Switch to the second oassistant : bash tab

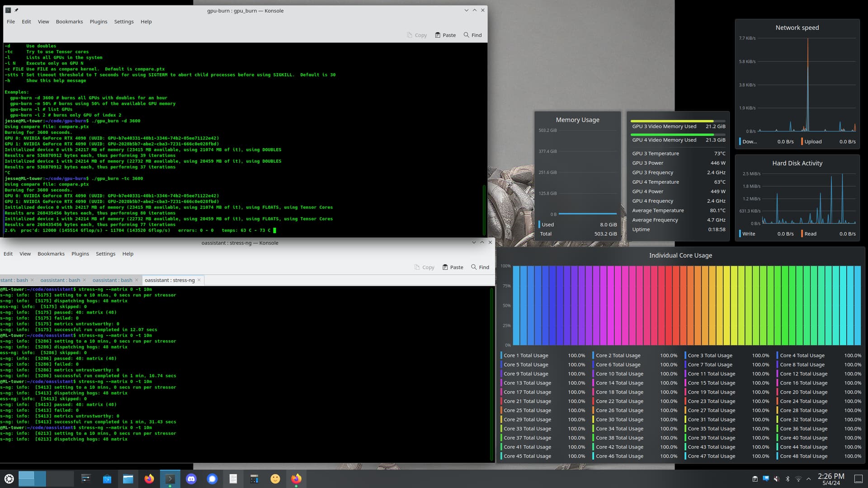tap(112, 280)
